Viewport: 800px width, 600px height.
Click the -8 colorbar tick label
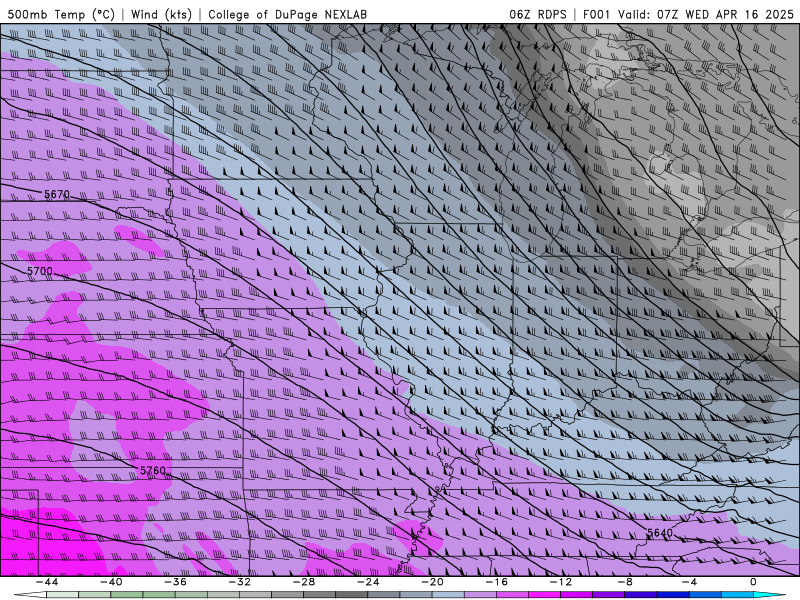pos(625,582)
